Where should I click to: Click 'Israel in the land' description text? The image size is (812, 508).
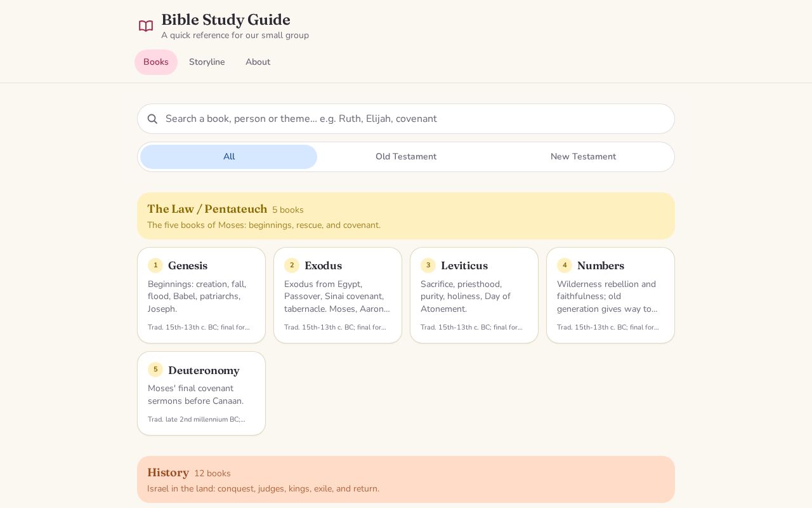pyautogui.click(x=263, y=489)
